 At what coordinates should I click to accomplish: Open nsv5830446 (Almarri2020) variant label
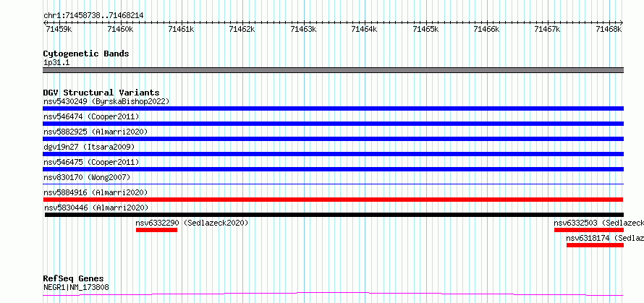click(x=96, y=208)
